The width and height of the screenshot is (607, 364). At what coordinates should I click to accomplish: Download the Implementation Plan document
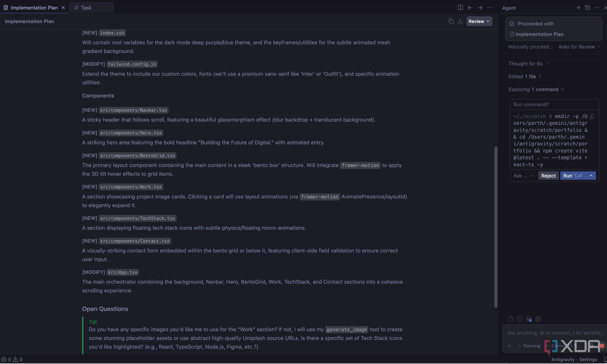coord(460,21)
